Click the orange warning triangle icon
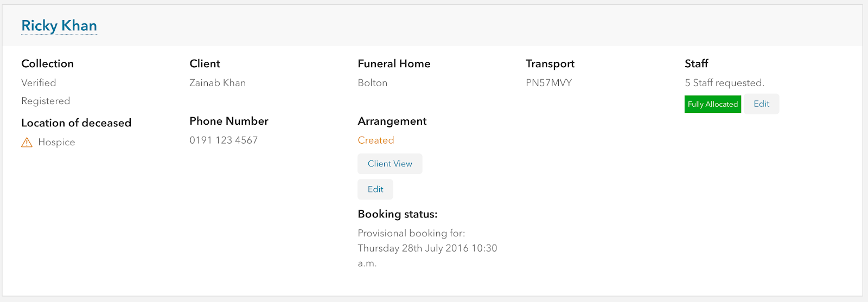The image size is (868, 302). pyautogui.click(x=27, y=143)
